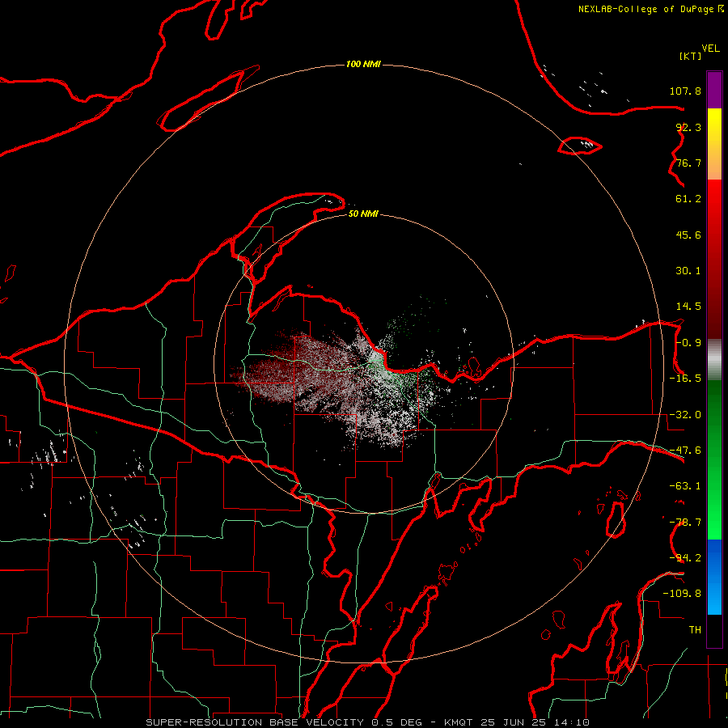Click the purple segment of velocity color bar

click(x=714, y=90)
